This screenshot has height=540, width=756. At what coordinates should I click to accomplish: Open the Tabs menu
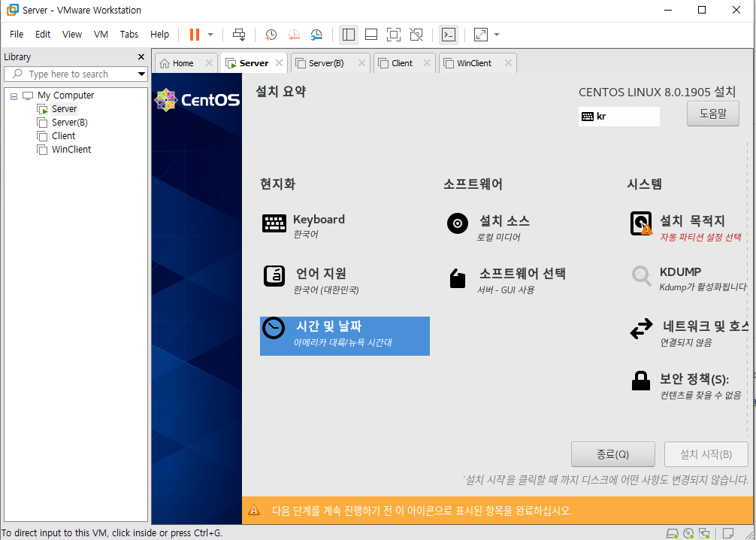tap(129, 35)
